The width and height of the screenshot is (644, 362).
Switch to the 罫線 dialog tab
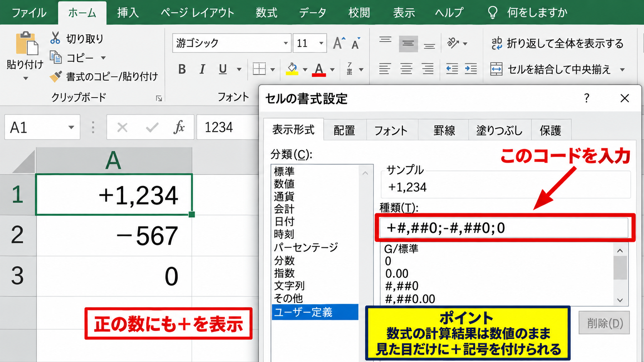pos(444,130)
